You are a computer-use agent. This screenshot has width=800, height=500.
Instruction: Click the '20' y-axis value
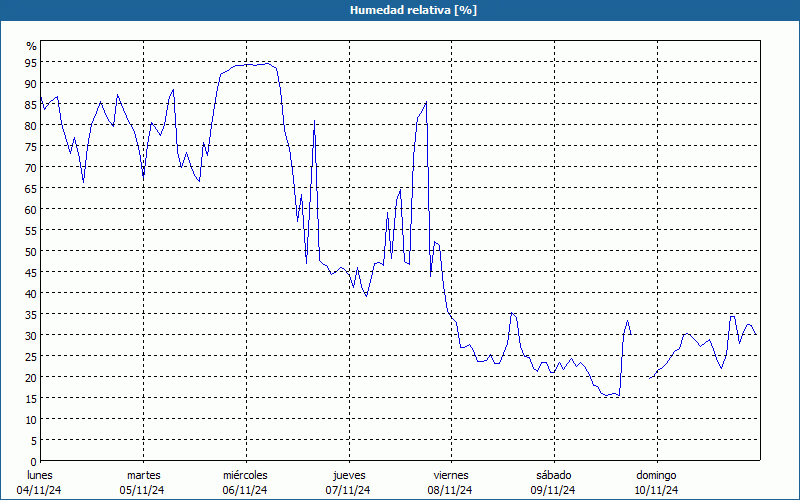(x=31, y=377)
